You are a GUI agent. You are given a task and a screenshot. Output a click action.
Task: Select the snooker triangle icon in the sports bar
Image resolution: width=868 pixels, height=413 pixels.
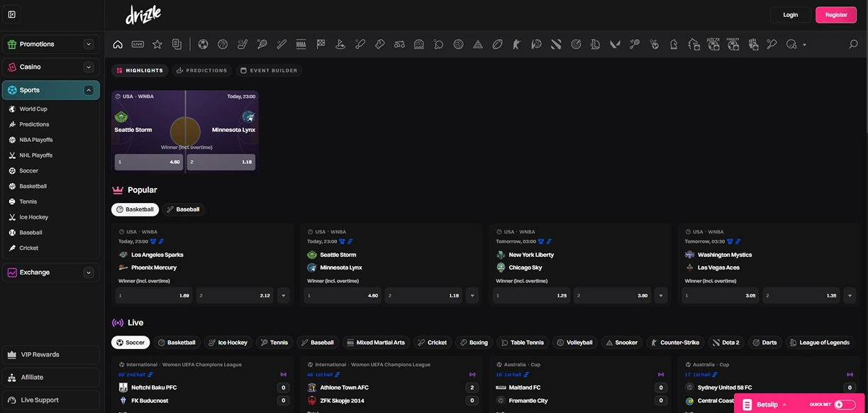click(x=478, y=44)
